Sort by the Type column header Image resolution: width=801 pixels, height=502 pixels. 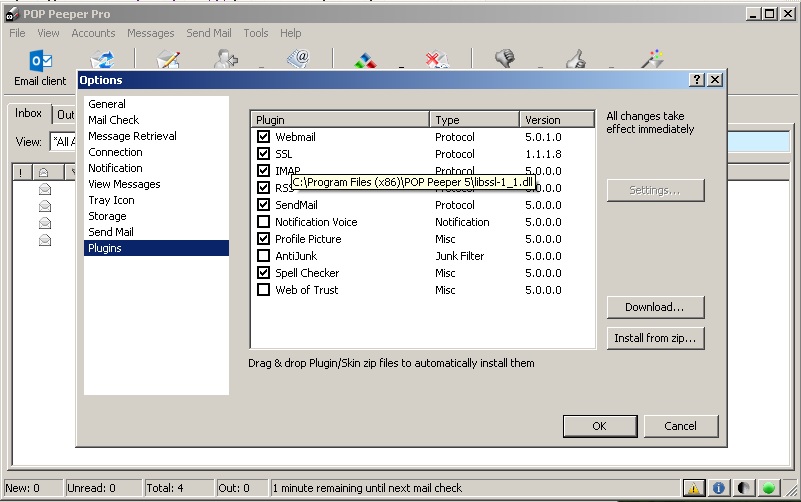click(x=475, y=120)
